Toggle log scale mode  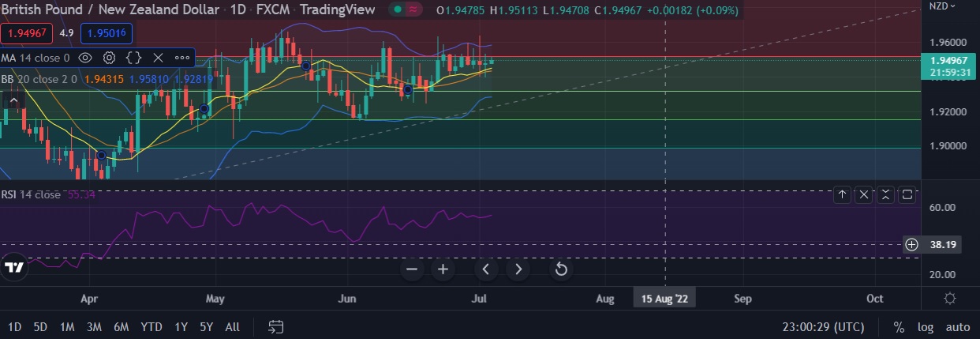[926, 326]
